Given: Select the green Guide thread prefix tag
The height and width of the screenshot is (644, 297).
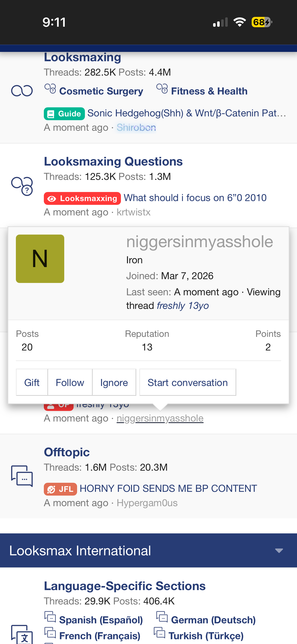Looking at the screenshot, I should (64, 114).
